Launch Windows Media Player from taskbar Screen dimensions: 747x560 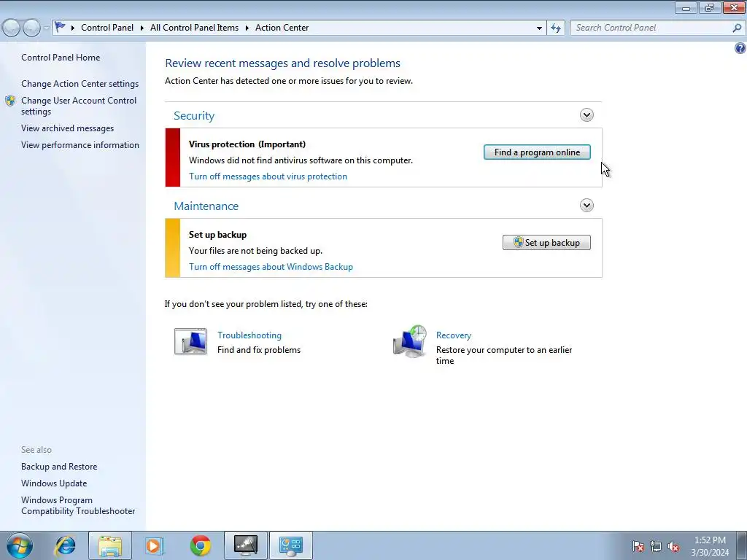154,545
